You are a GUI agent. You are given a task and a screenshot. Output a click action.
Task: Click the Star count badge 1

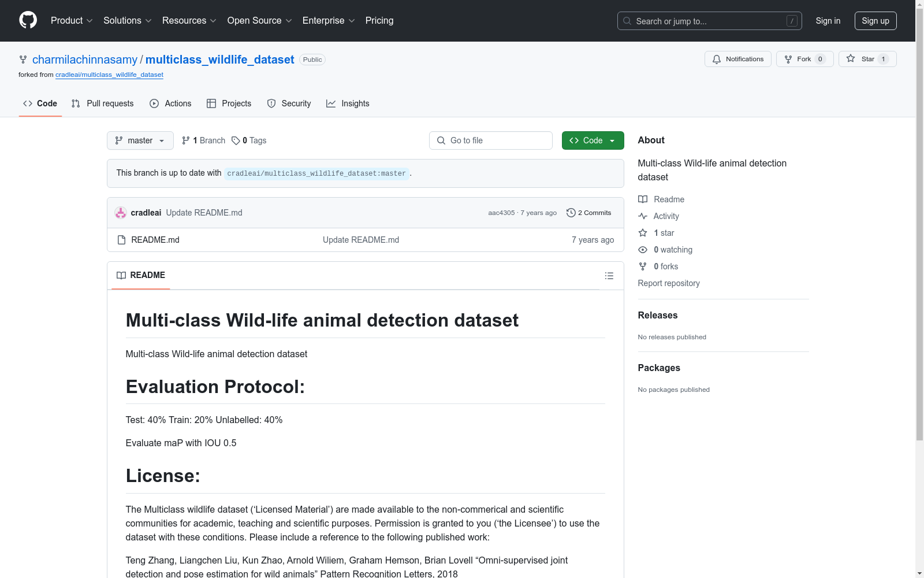coord(883,59)
